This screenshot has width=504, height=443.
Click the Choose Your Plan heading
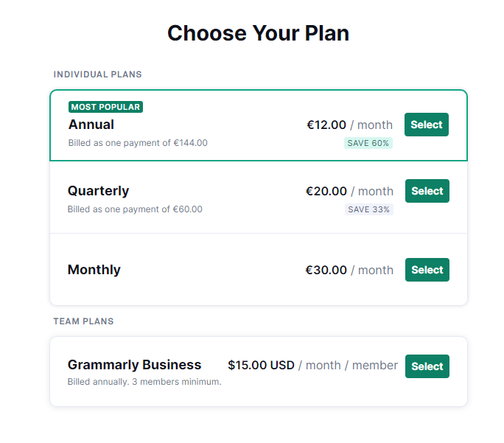(x=258, y=33)
